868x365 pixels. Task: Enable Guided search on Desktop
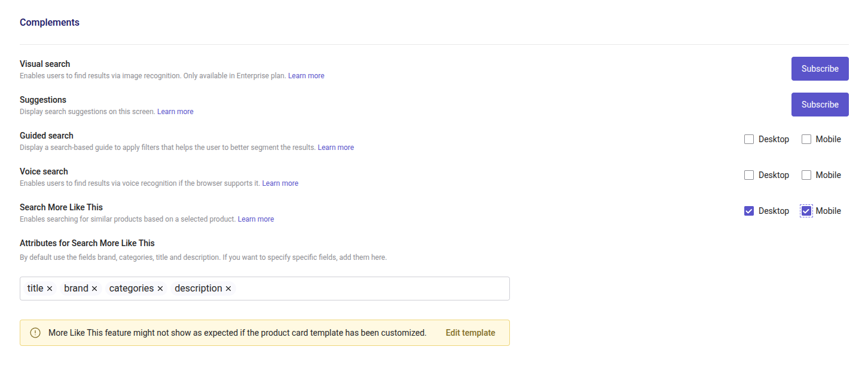749,139
